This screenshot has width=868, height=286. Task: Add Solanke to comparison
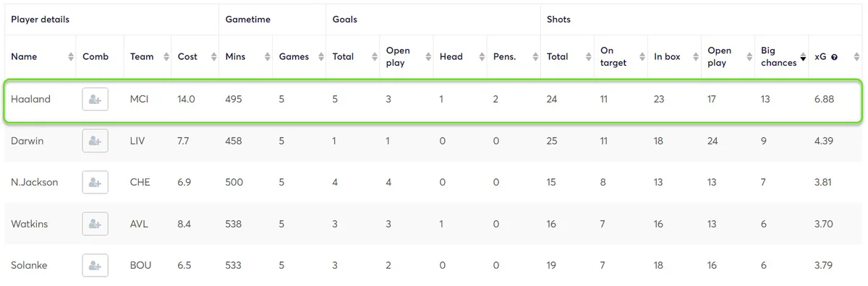point(95,265)
